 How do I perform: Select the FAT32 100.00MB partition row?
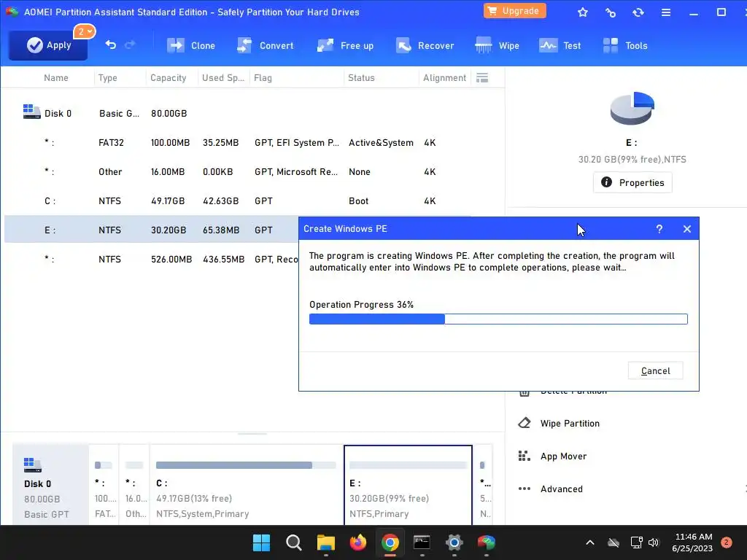click(x=239, y=143)
